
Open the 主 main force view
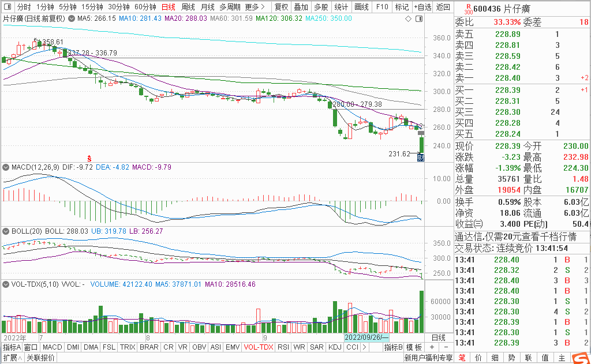click(x=562, y=358)
